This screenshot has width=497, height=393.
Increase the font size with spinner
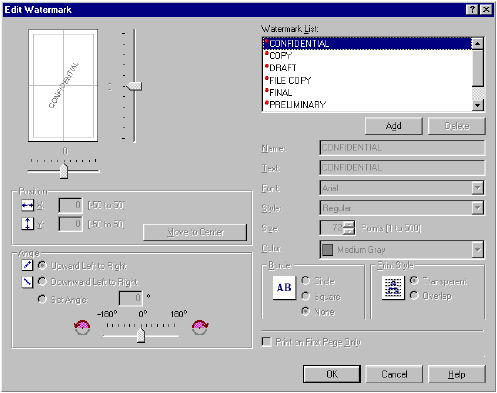click(x=349, y=224)
